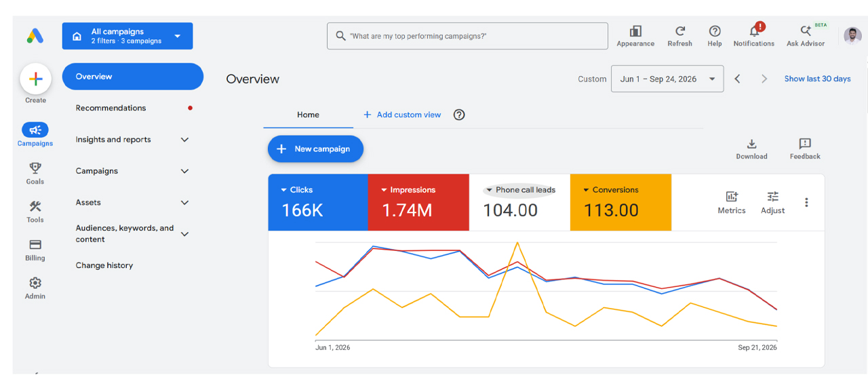This screenshot has height=388, width=868.
Task: Open the Phone call leads metric dropdown
Action: pos(520,190)
